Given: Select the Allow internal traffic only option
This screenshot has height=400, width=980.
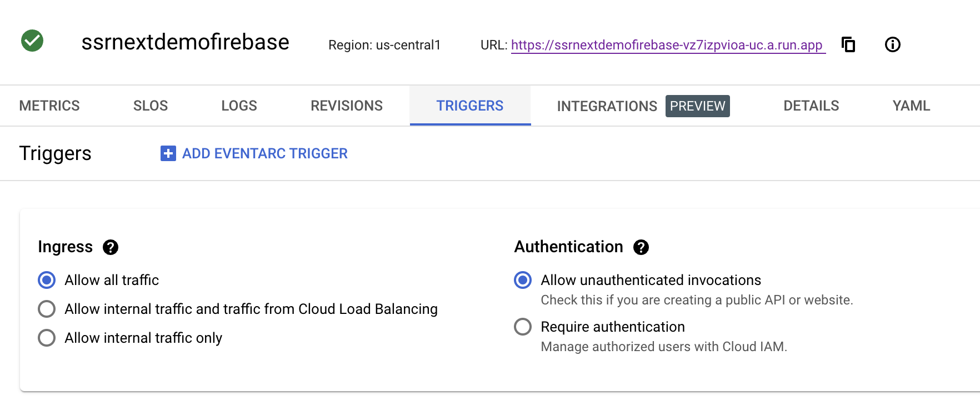Looking at the screenshot, I should tap(47, 338).
